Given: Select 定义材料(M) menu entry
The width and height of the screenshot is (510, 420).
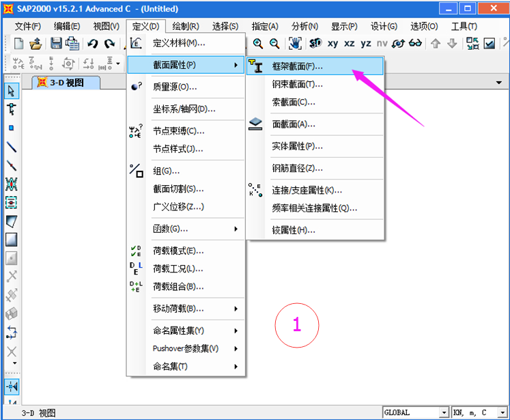Looking at the screenshot, I should [179, 43].
